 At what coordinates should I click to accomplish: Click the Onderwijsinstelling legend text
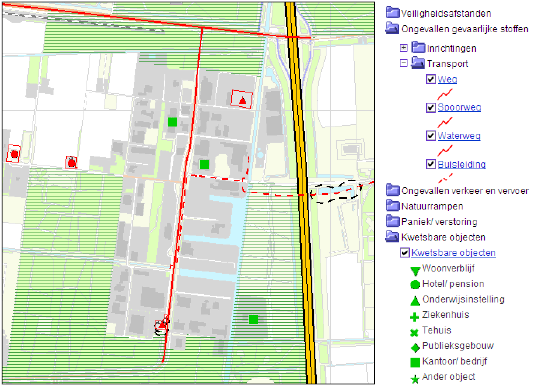tap(463, 299)
